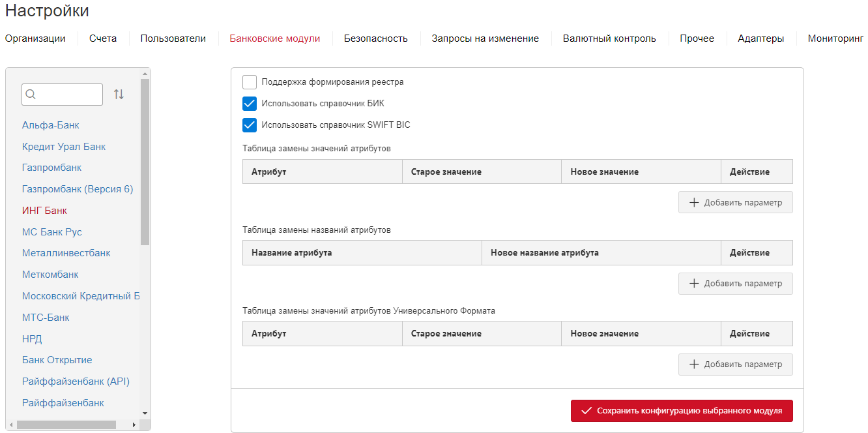Image resolution: width=868 pixels, height=433 pixels.
Task: Switch to the Мониторинг tab
Action: (x=836, y=38)
